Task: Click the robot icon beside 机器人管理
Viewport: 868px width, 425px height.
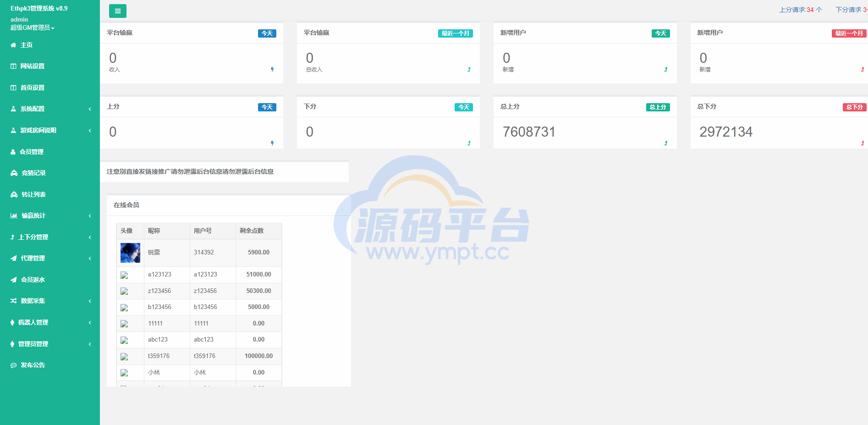Action: point(12,322)
